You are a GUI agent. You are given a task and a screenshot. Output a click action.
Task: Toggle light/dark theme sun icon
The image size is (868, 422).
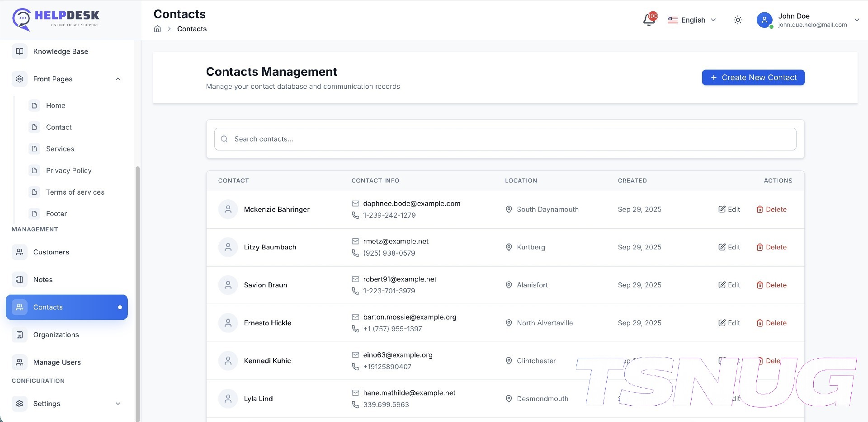737,20
